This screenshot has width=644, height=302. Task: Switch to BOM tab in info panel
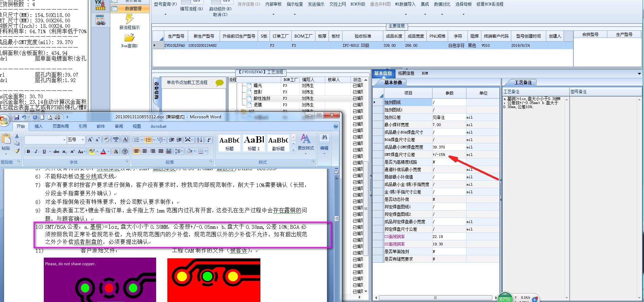coord(425,73)
